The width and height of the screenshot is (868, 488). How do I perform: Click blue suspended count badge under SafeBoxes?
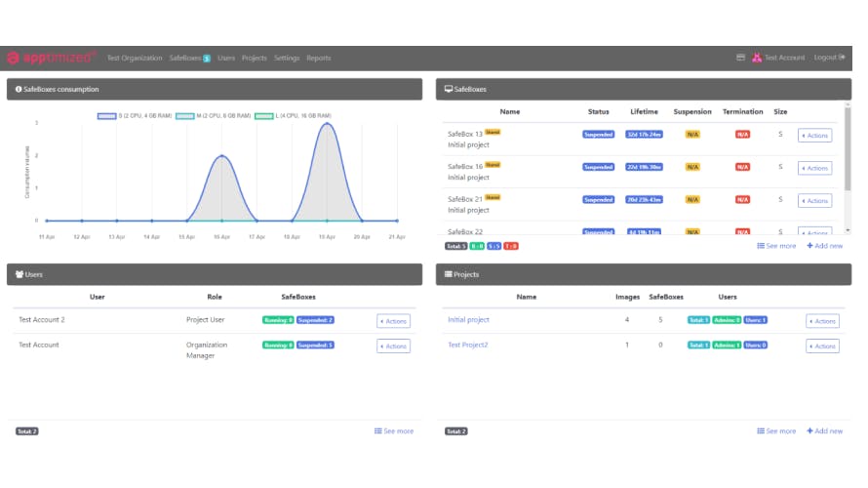coord(494,246)
